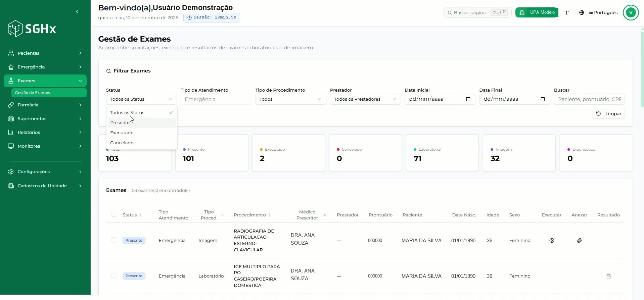Click the Buscar paciente input field

pos(589,99)
